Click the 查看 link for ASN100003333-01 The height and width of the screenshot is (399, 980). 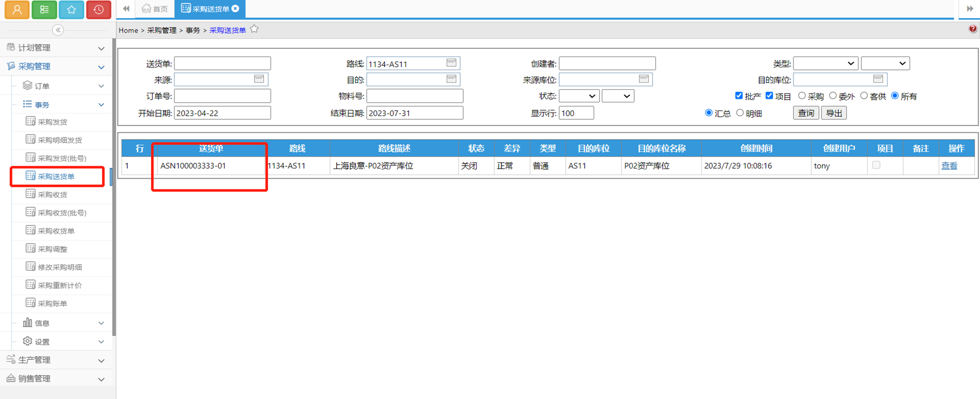point(949,165)
